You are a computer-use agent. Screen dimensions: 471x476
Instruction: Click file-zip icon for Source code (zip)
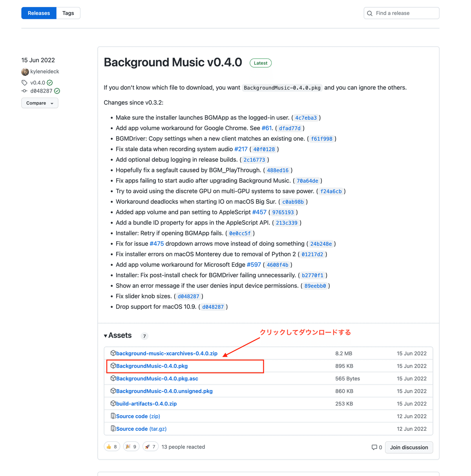click(x=113, y=416)
